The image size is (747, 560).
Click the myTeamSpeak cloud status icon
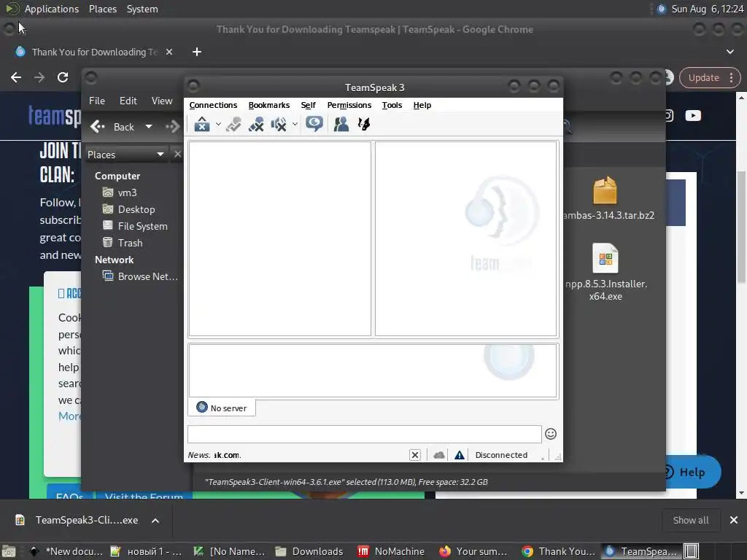click(438, 455)
